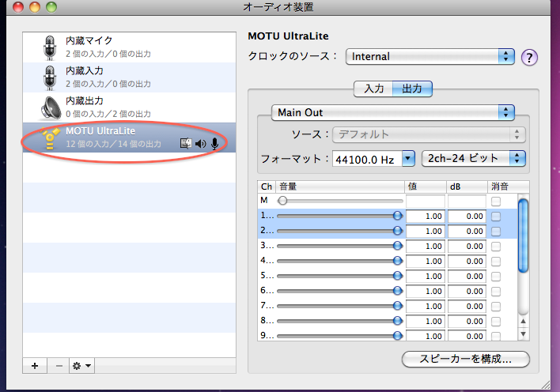Click the Ch column header

pyautogui.click(x=267, y=187)
